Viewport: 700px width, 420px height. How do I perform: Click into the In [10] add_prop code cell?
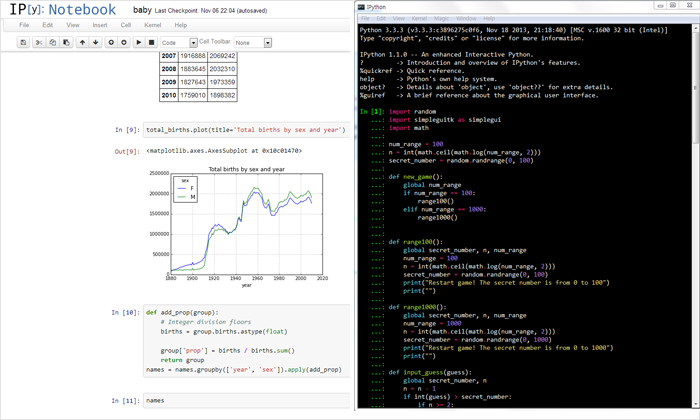[x=246, y=341]
